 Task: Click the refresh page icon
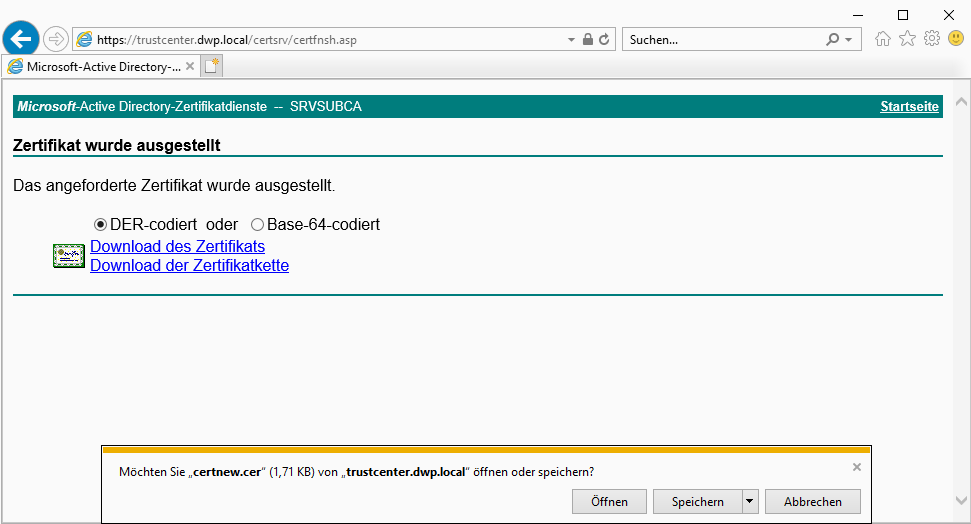604,40
